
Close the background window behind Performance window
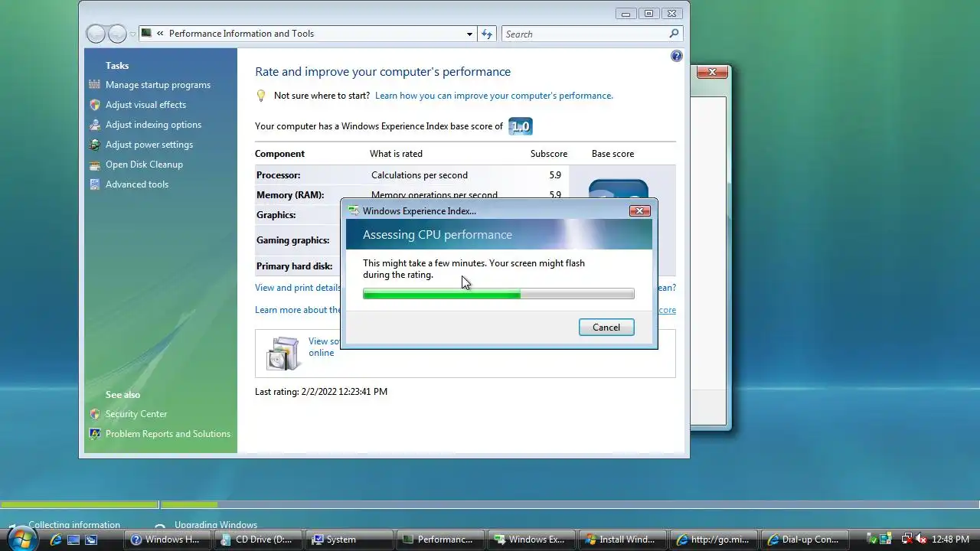pyautogui.click(x=712, y=72)
